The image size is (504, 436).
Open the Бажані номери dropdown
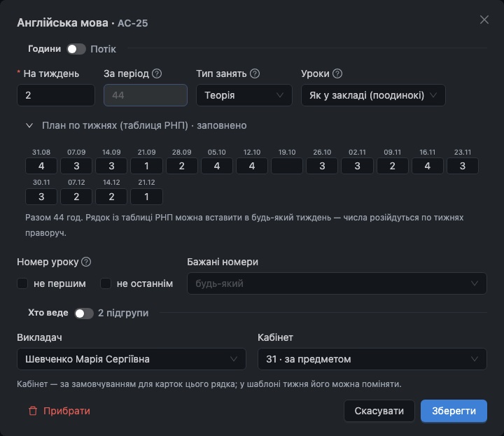[x=337, y=283]
